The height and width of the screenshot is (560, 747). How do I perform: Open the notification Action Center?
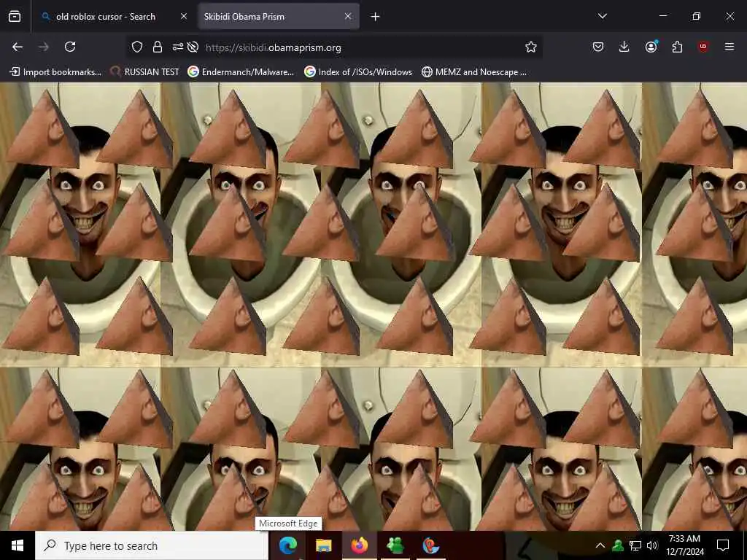point(723,545)
